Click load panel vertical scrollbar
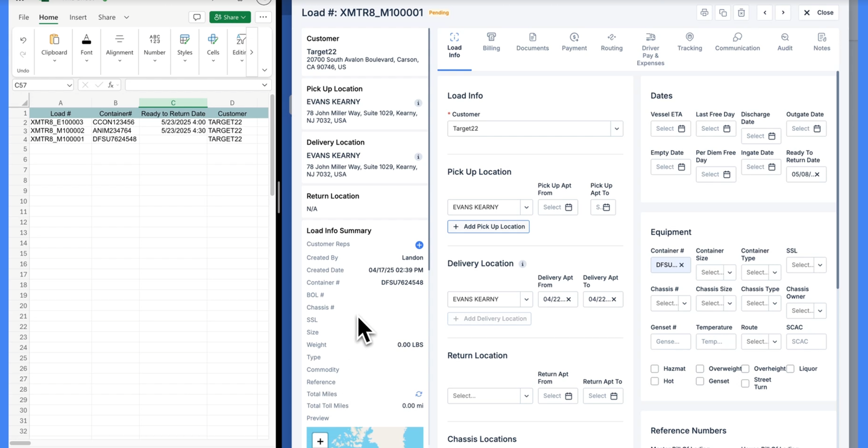 (837, 181)
